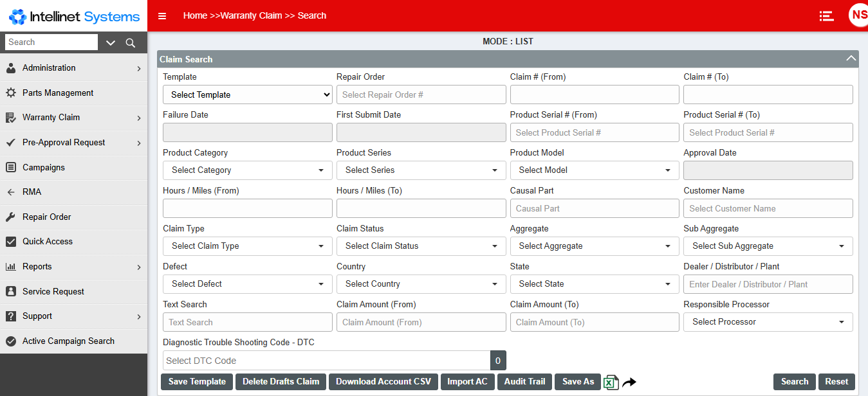Click the list icon in the top bar
The height and width of the screenshot is (396, 868).
(826, 15)
